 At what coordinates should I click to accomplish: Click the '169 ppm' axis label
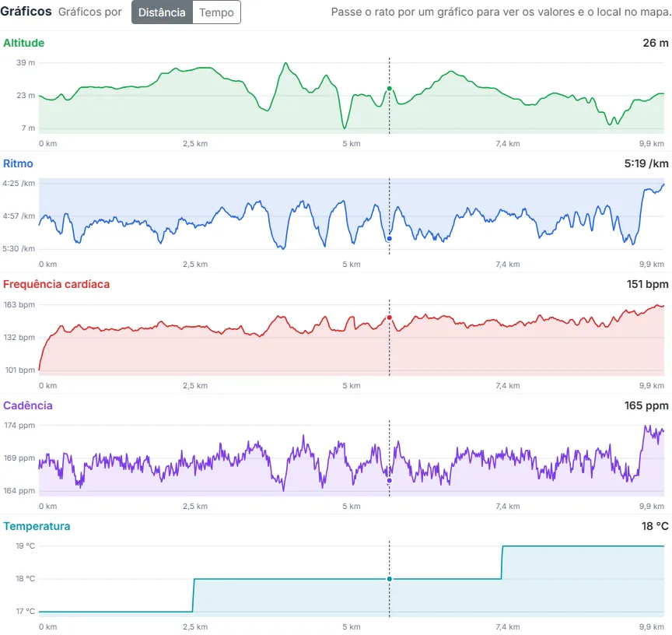pos(19,458)
